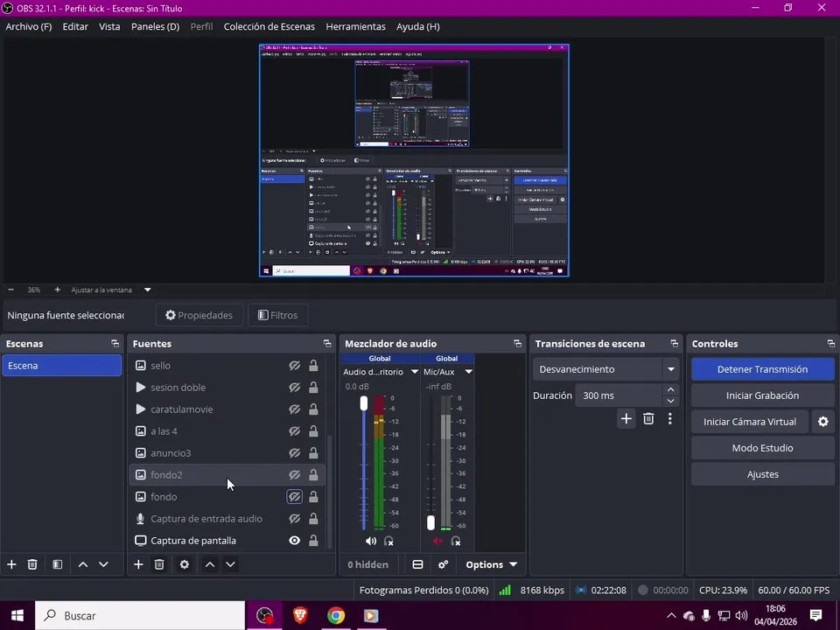Open Ajustes settings button
The height and width of the screenshot is (630, 840).
[x=762, y=474]
